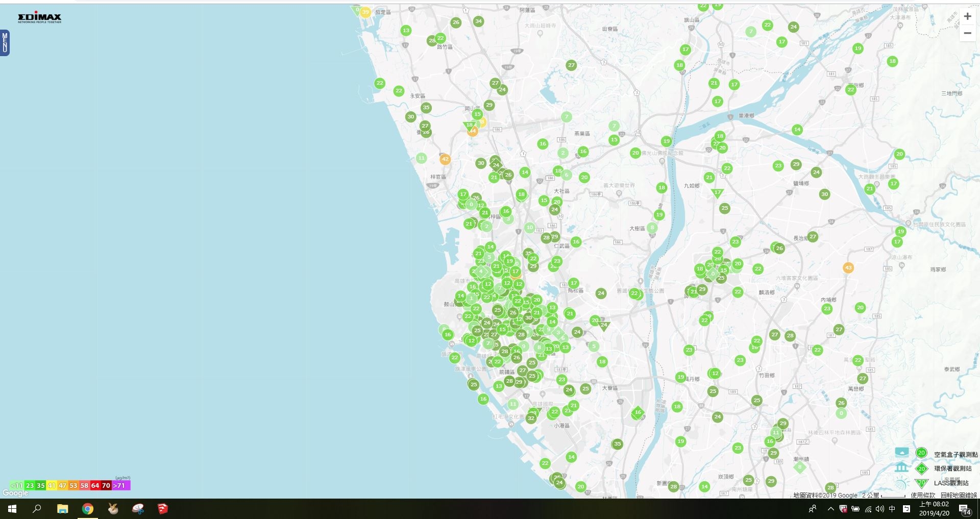Open the bird app in taskbar
This screenshot has height=519, width=980.
[x=113, y=509]
